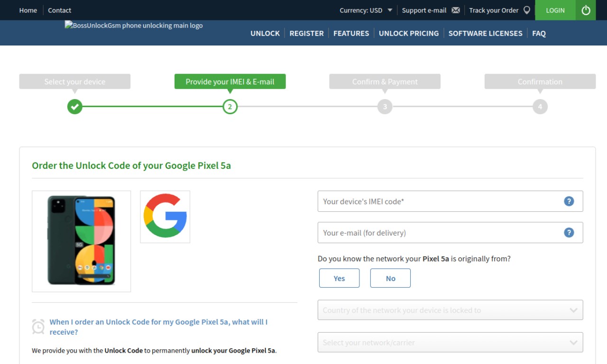Click the power icon beside LOGIN

point(586,10)
